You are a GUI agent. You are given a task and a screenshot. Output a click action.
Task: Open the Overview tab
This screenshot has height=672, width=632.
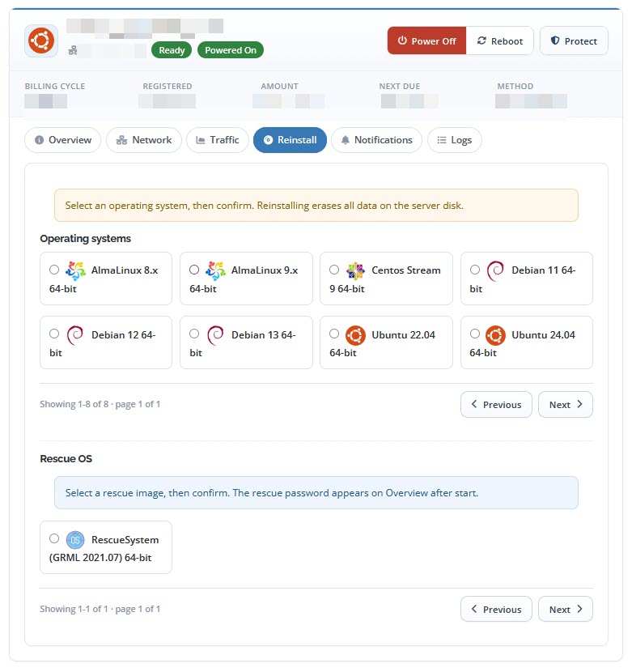[x=62, y=140]
